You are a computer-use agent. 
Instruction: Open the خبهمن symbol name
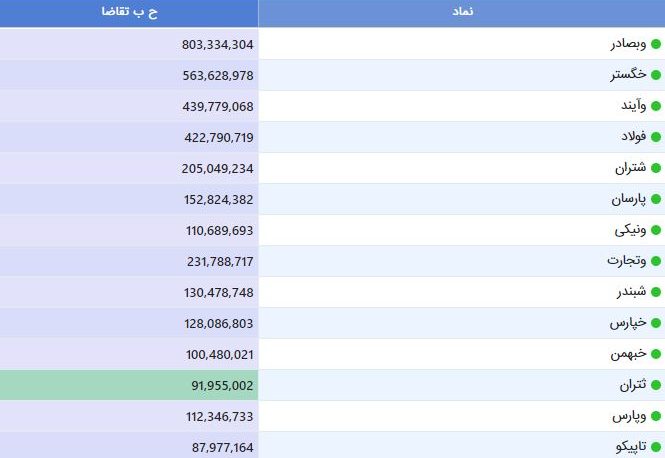[x=629, y=354]
